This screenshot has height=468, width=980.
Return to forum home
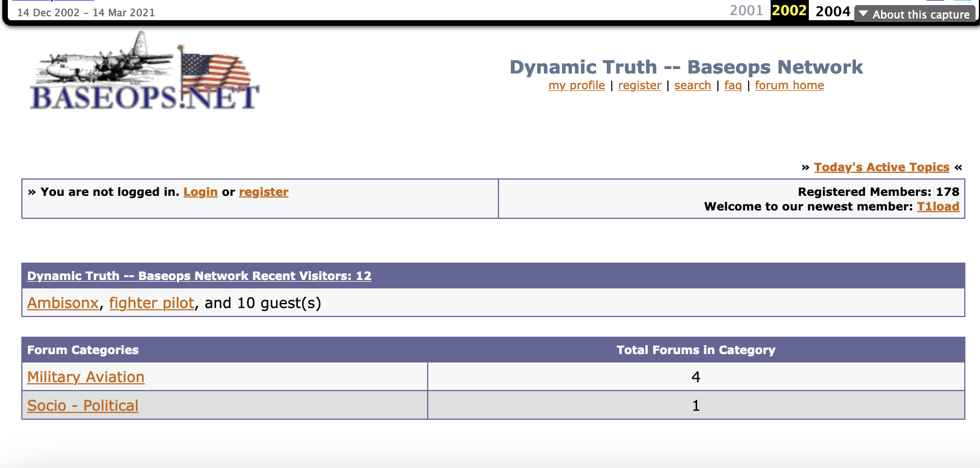coord(789,85)
